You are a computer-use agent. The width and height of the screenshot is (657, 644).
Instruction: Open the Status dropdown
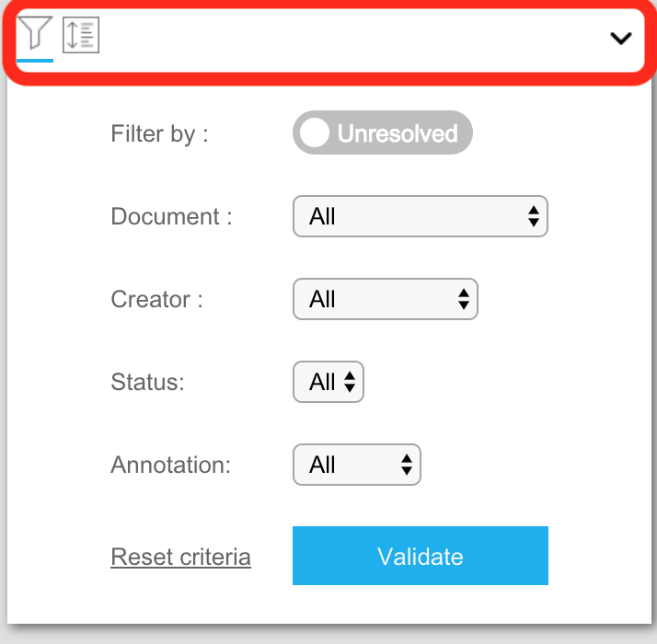[x=328, y=382]
